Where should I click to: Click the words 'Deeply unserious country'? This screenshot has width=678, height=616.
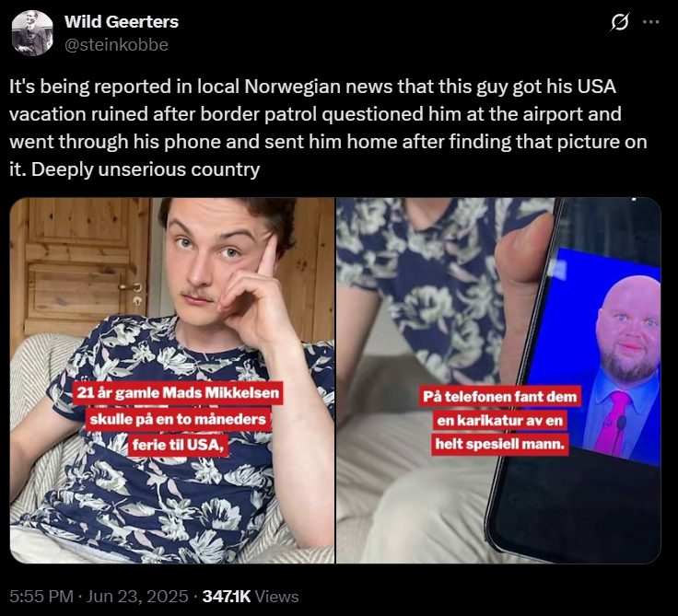pos(146,169)
